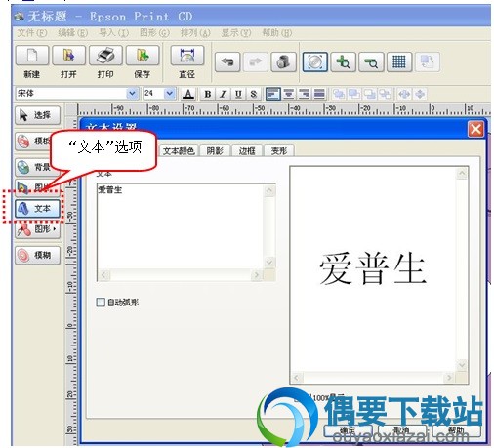Open the 图形 (Shape) menu

[154, 33]
